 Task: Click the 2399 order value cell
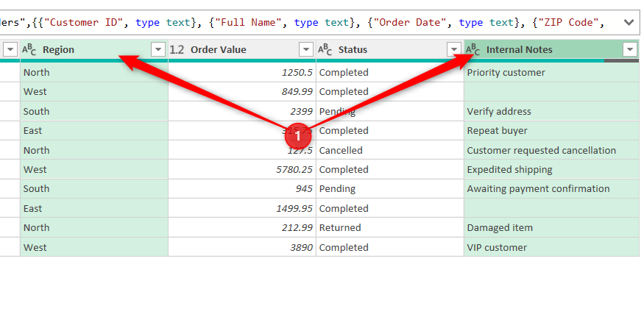pos(242,111)
